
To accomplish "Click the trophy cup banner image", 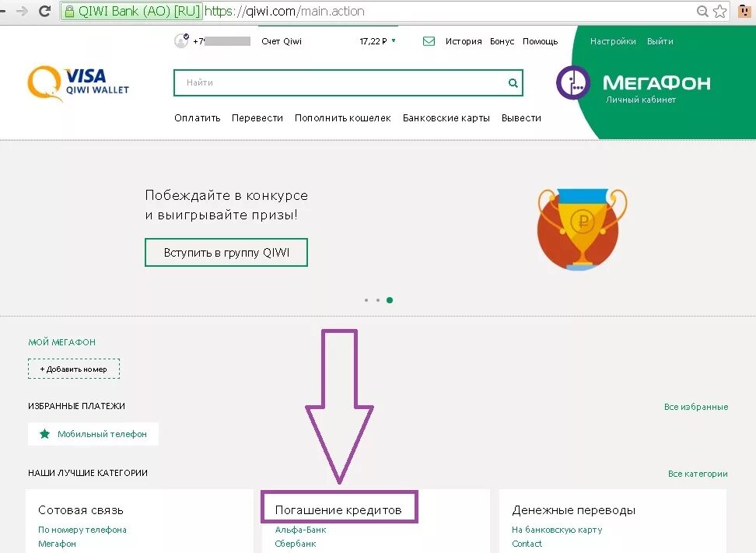I will click(582, 229).
